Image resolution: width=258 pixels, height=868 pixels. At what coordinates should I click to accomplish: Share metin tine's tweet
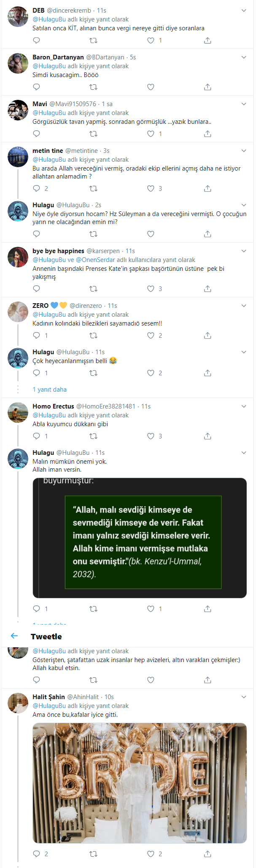[207, 189]
